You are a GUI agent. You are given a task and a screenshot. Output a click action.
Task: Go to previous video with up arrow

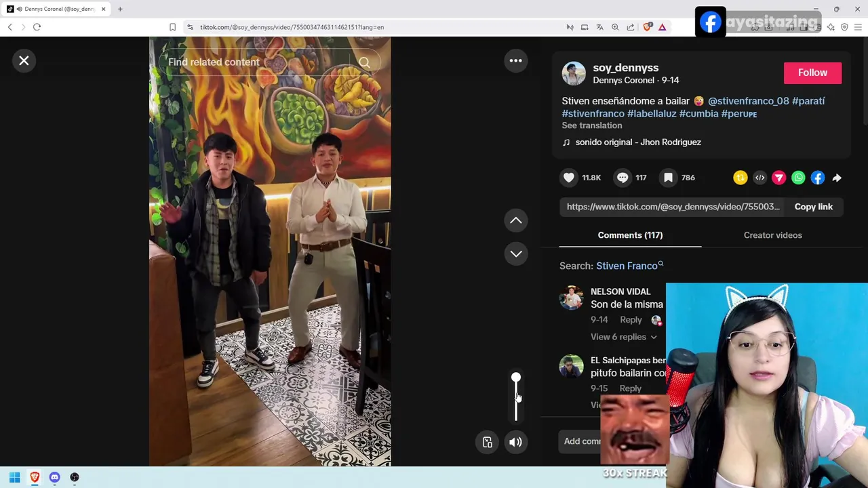(515, 220)
